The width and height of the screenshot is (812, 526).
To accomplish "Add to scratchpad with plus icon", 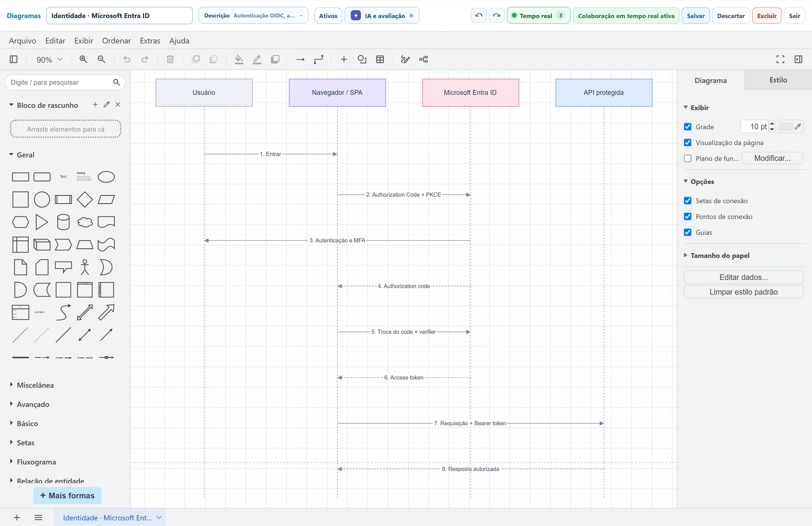I will [95, 104].
